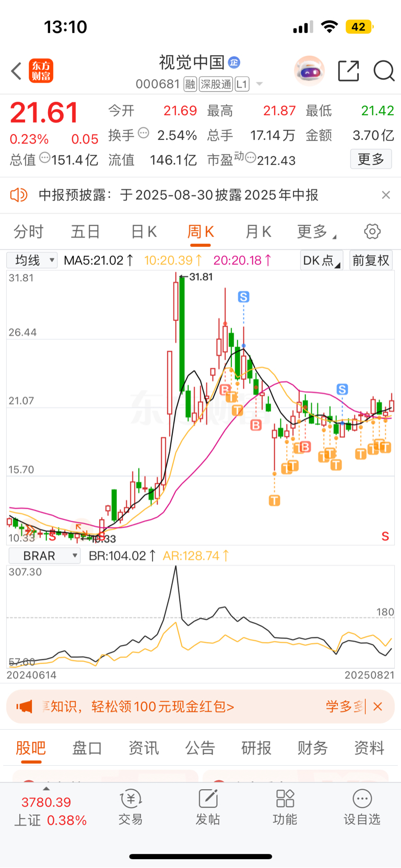Tap the L1 quote level tag
401x868 pixels.
242,84
